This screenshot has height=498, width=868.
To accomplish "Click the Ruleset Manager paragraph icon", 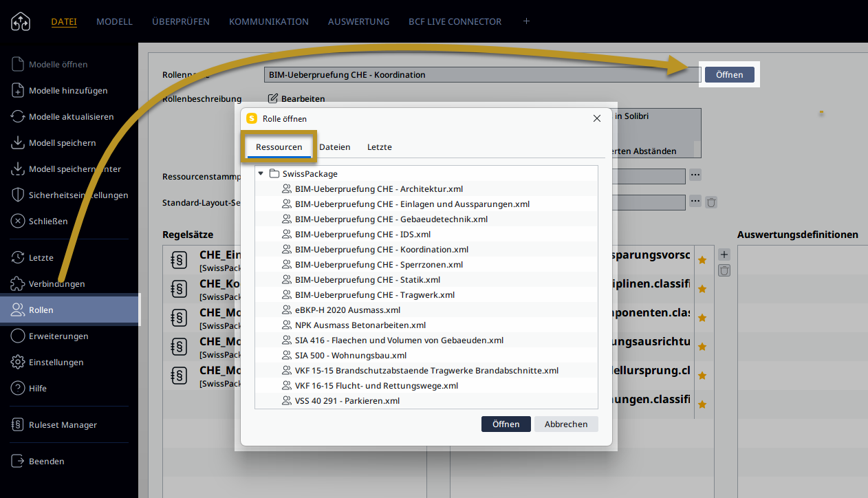I will click(18, 424).
